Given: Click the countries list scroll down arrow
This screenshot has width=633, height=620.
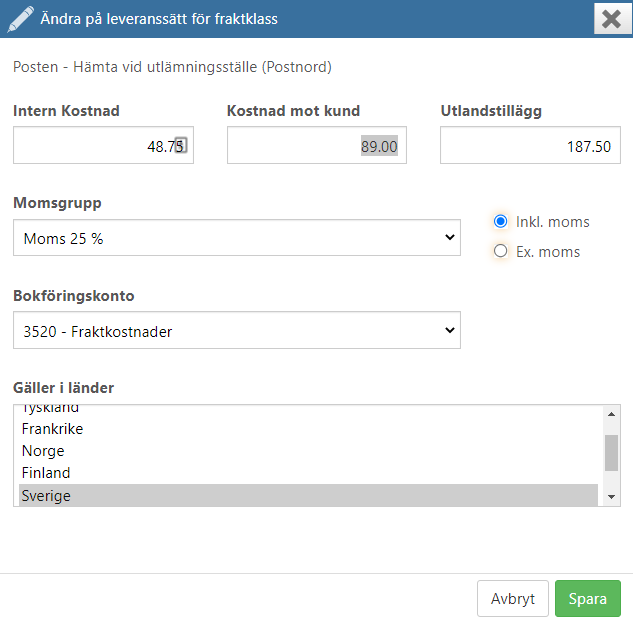Looking at the screenshot, I should [612, 497].
